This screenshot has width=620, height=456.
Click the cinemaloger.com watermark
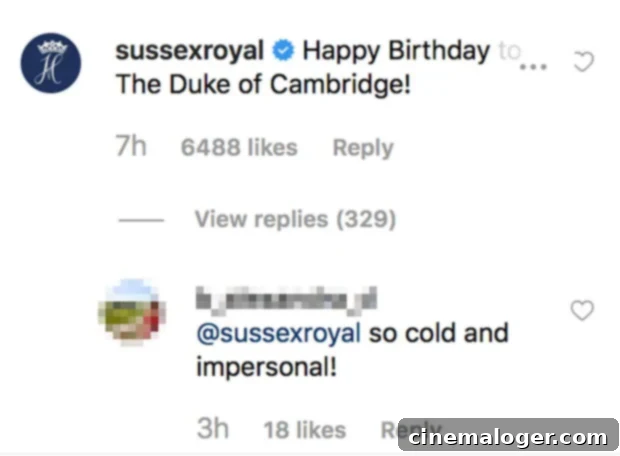(x=508, y=438)
